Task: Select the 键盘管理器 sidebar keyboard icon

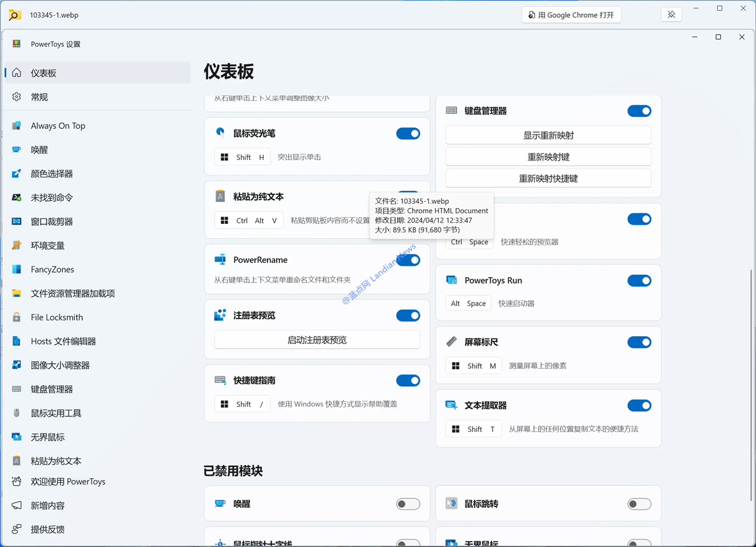Action: 17,389
